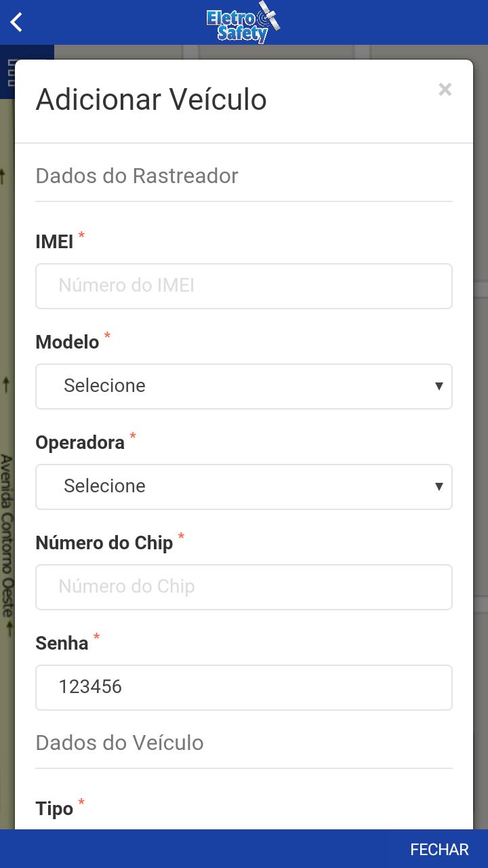This screenshot has width=488, height=868.
Task: Focus the Número do IMEI field
Action: point(244,286)
